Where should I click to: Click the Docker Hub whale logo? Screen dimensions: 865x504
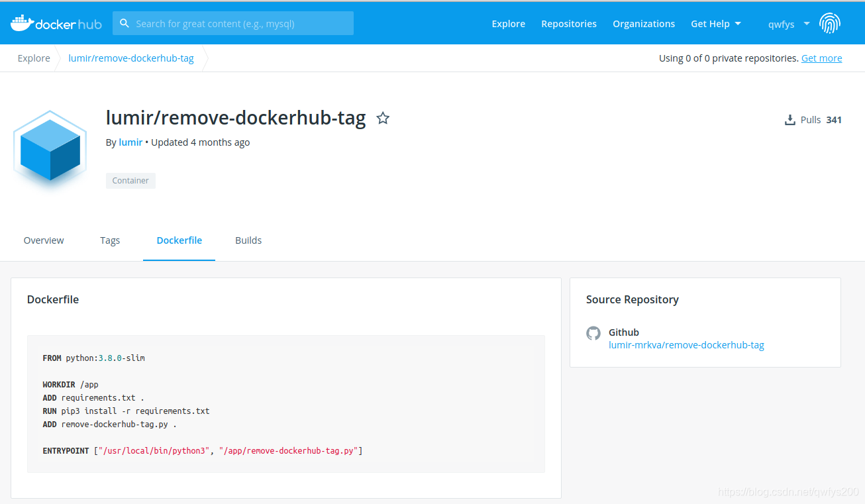pos(56,23)
